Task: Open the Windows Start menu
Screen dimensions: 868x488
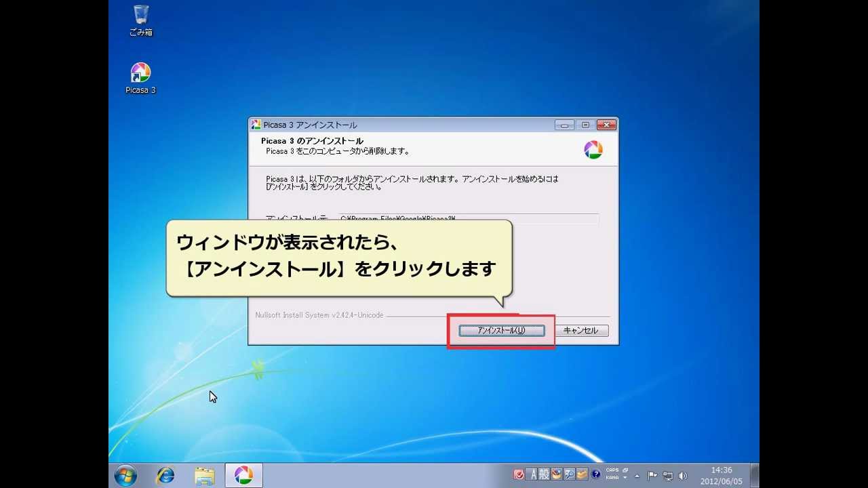Action: pos(125,475)
